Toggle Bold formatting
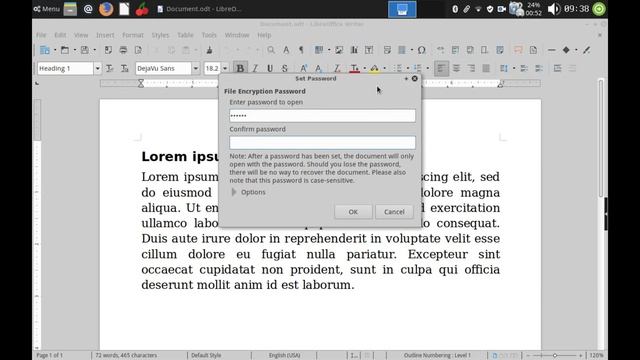Viewport: 640px width, 360px height. (x=240, y=69)
